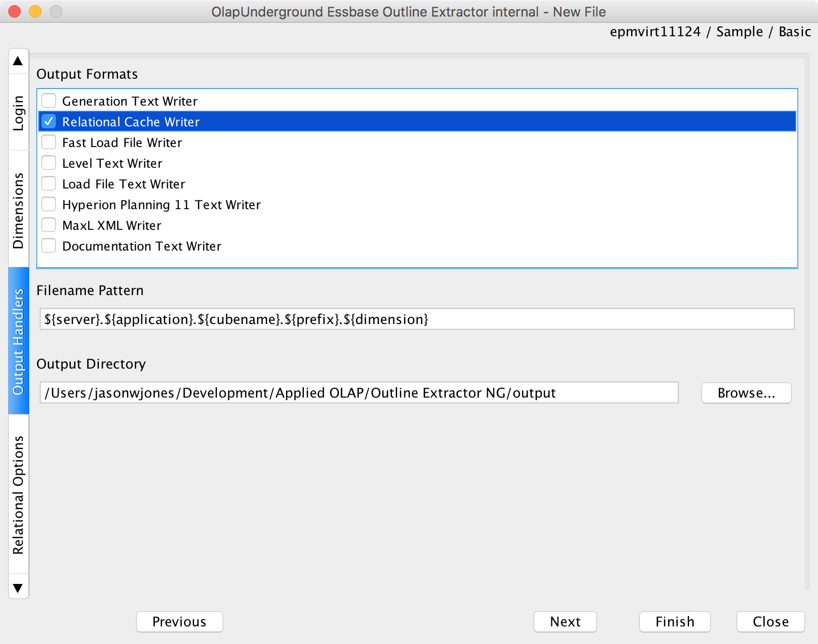The height and width of the screenshot is (644, 818).
Task: Enable Hyperion Planning 11 Text Writer checkbox
Action: click(x=49, y=204)
